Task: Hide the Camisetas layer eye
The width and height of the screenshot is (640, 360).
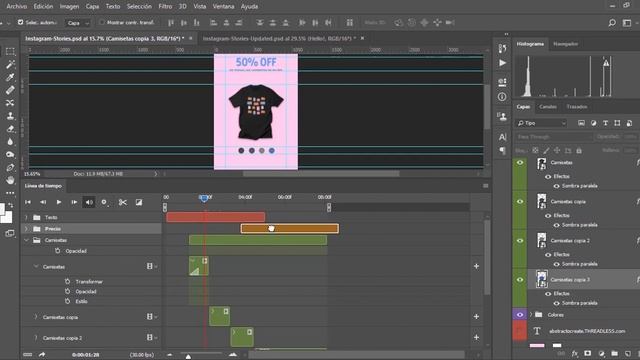Action: coord(520,162)
